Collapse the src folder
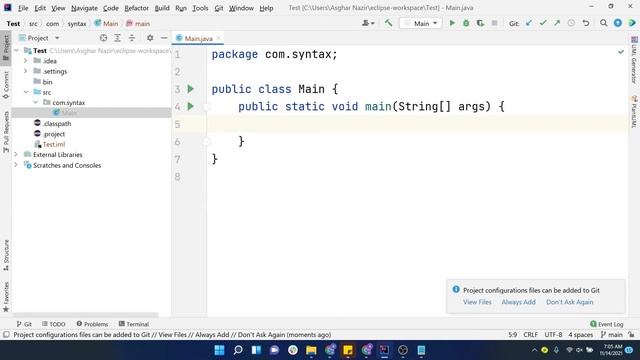 point(26,92)
